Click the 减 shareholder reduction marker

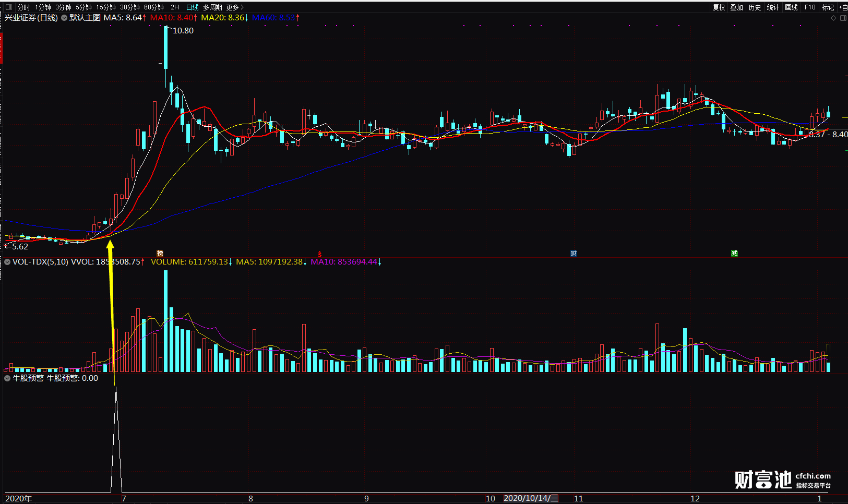pyautogui.click(x=734, y=254)
